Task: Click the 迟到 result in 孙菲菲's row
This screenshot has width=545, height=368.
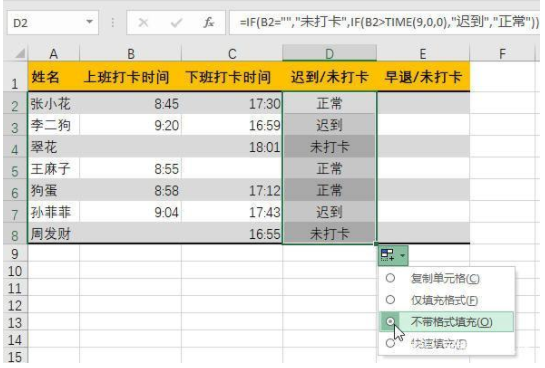Action: [330, 212]
